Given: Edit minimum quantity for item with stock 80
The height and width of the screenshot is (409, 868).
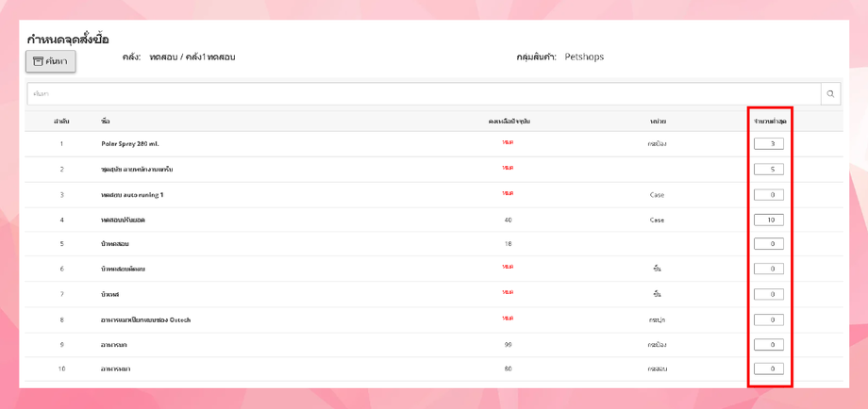Looking at the screenshot, I should [769, 368].
